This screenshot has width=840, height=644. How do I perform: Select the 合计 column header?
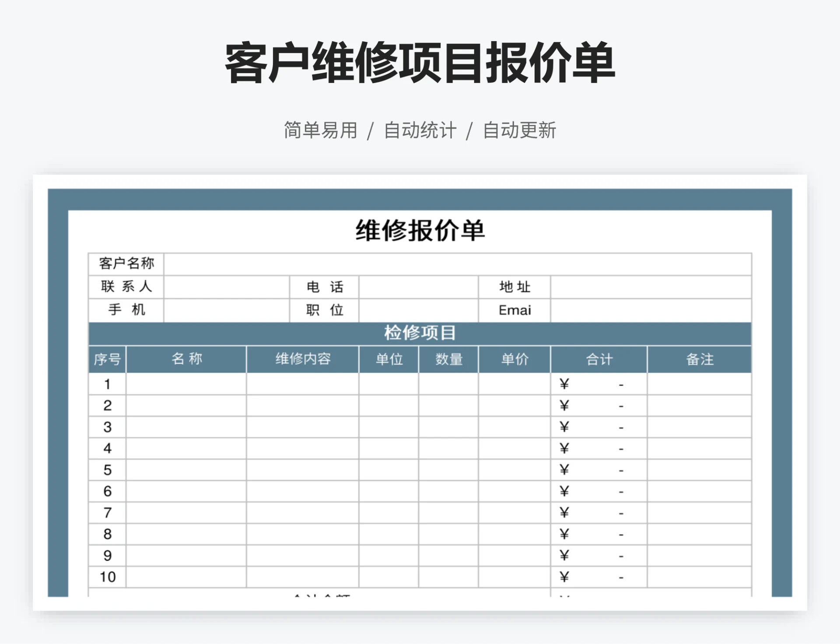tap(598, 359)
